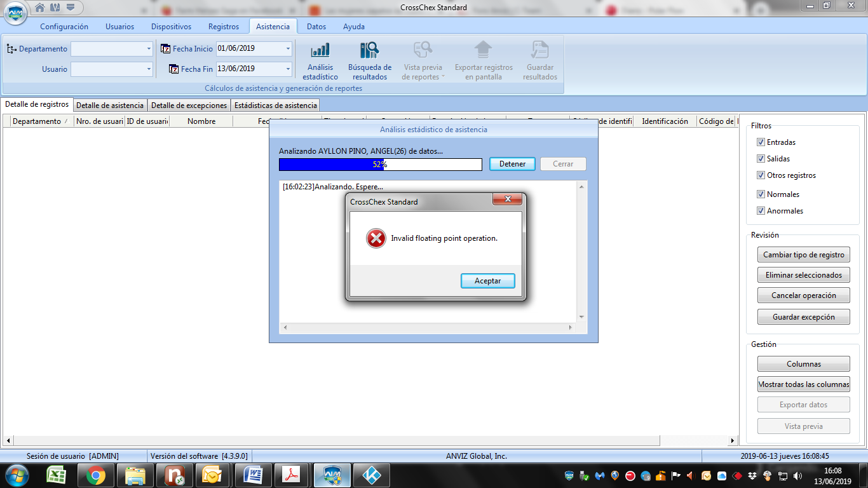Viewport: 868px width, 488px height.
Task: Open the Fecha Inicio date dropdown
Action: click(x=288, y=49)
